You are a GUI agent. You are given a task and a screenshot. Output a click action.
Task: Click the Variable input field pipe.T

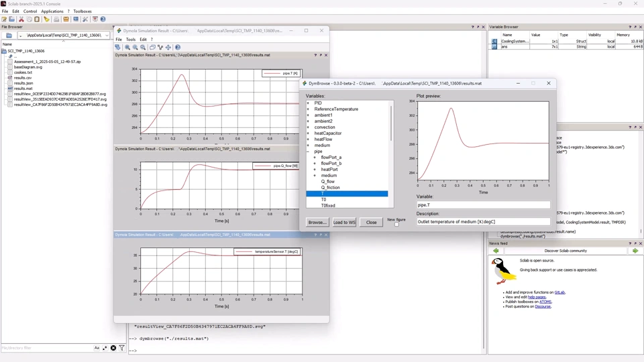483,205
